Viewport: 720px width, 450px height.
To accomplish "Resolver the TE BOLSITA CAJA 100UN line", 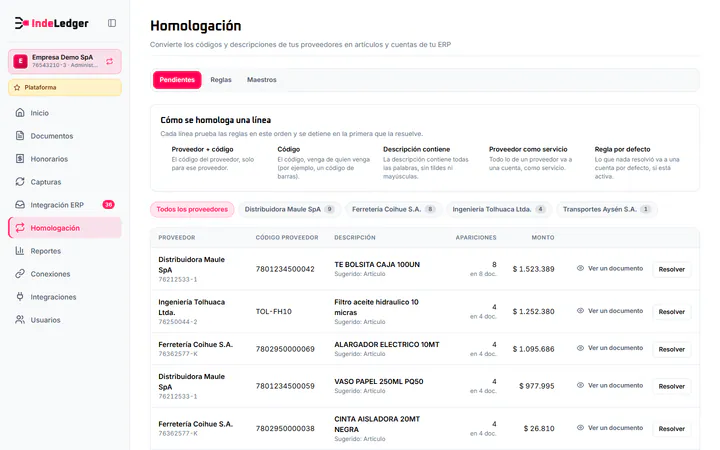I will (x=671, y=269).
